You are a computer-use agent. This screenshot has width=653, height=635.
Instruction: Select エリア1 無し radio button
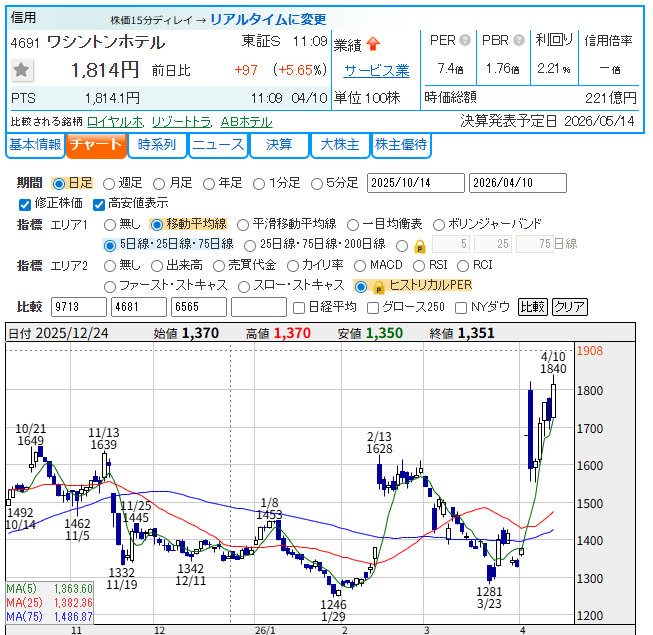pos(110,225)
